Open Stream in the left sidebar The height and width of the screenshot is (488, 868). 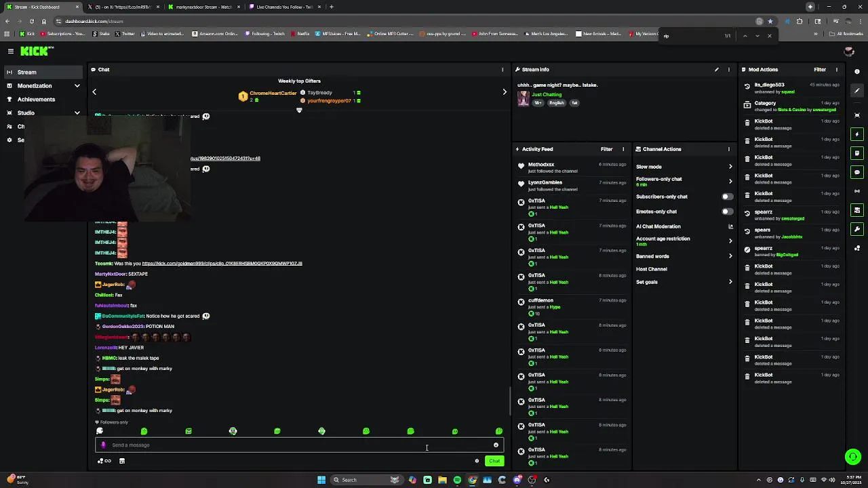pos(43,72)
